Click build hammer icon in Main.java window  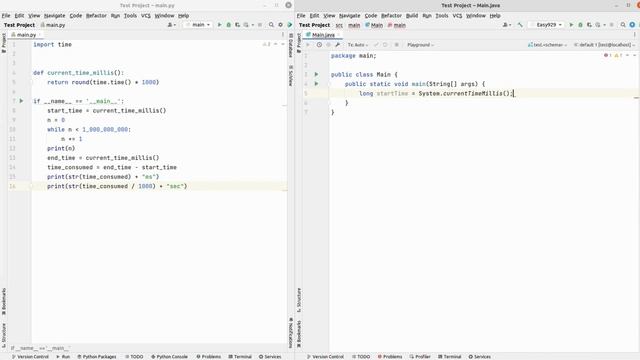pos(520,25)
